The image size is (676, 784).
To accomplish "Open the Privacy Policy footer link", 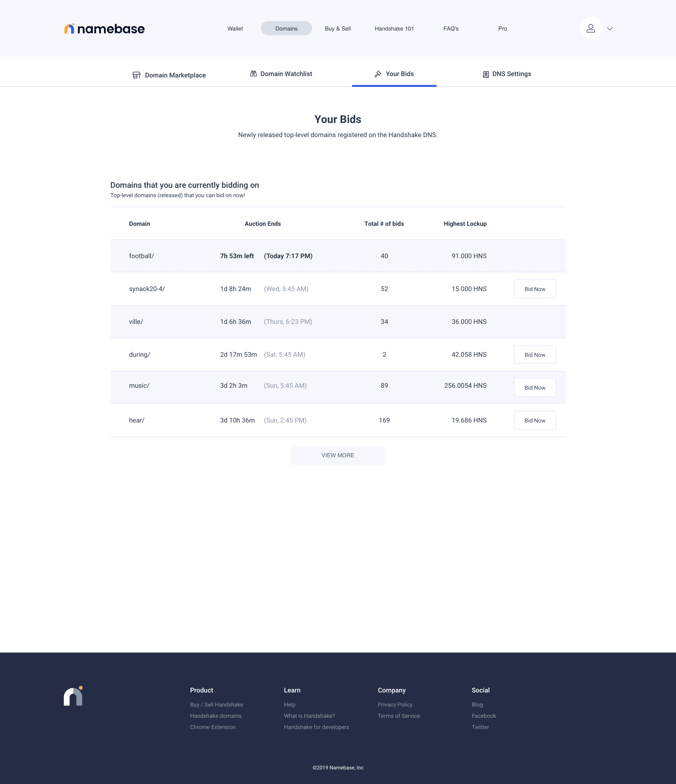I will click(395, 705).
